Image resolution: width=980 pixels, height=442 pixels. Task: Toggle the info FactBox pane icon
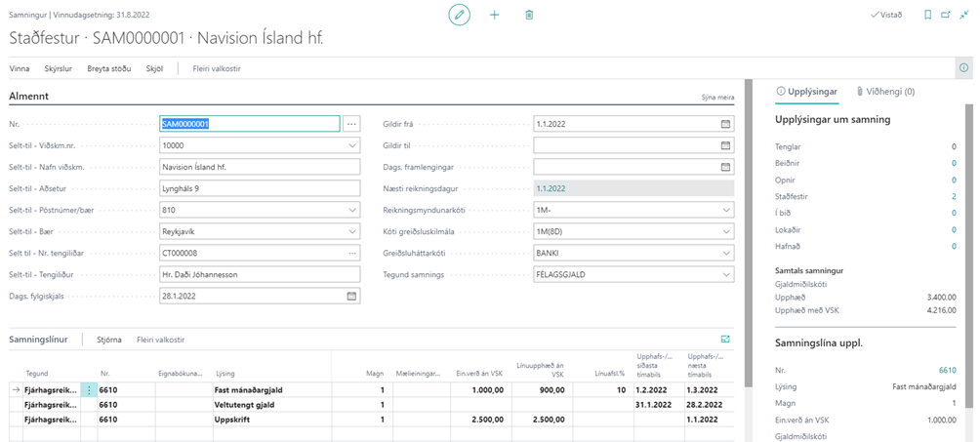click(x=963, y=68)
